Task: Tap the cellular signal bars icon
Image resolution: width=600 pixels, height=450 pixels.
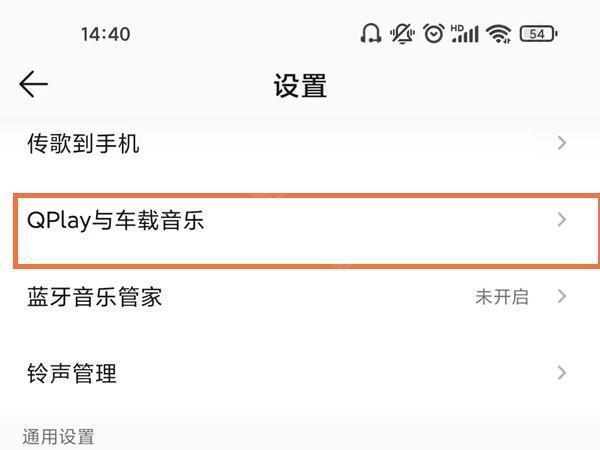Action: (x=466, y=36)
